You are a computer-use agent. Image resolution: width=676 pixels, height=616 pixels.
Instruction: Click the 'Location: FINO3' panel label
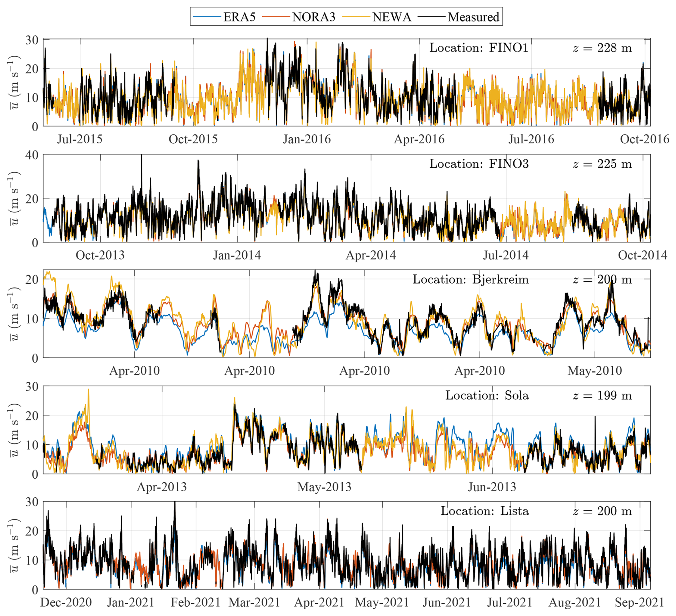478,164
